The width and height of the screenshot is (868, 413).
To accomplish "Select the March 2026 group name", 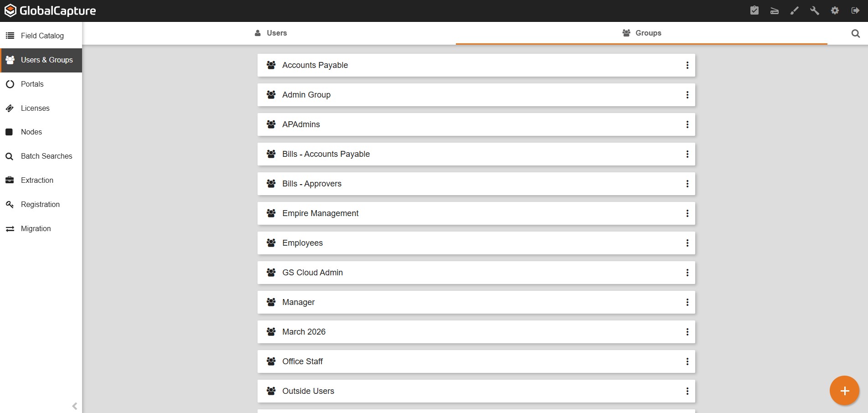I will pos(304,332).
